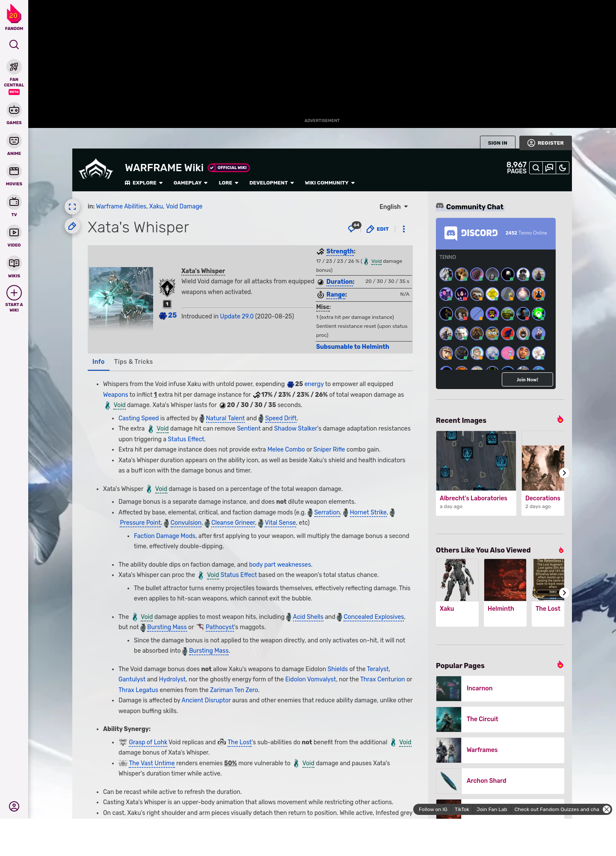Click the wiki header search icon
Viewport: 616px width, 856px height.
point(536,168)
